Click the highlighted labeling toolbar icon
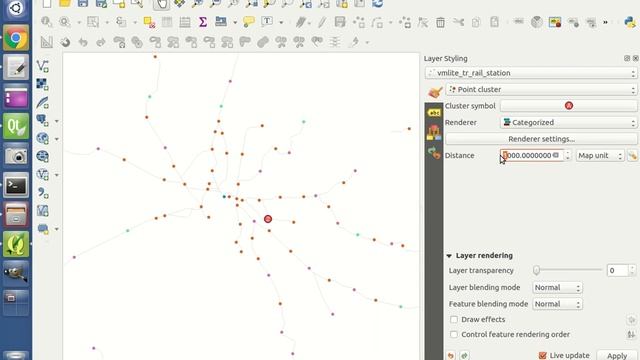 [x=555, y=22]
